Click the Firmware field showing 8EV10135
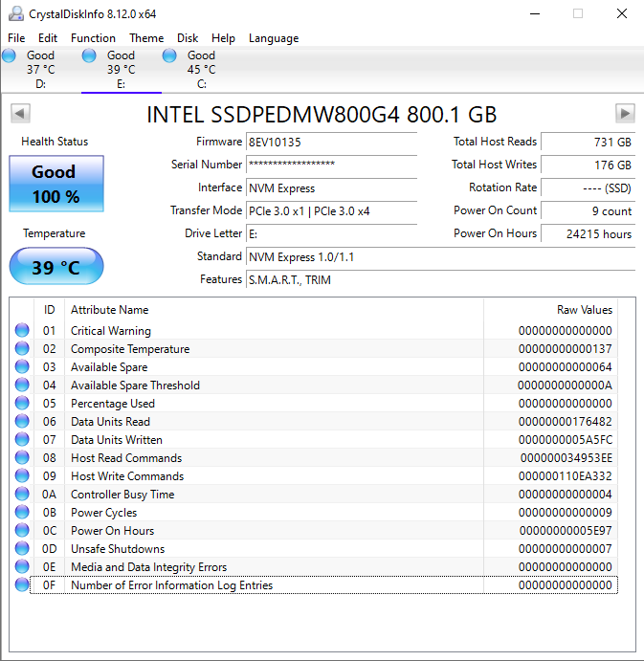Image resolution: width=644 pixels, height=661 pixels. point(331,142)
